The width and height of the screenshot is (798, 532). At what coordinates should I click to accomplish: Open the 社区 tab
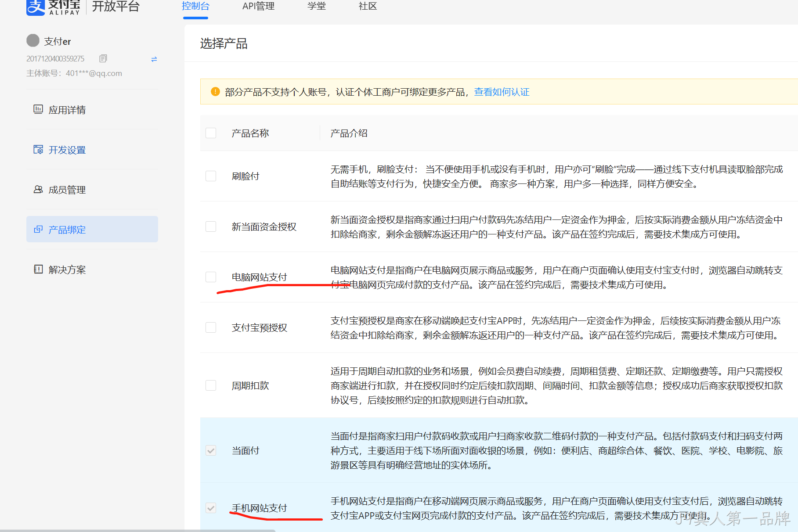[368, 6]
